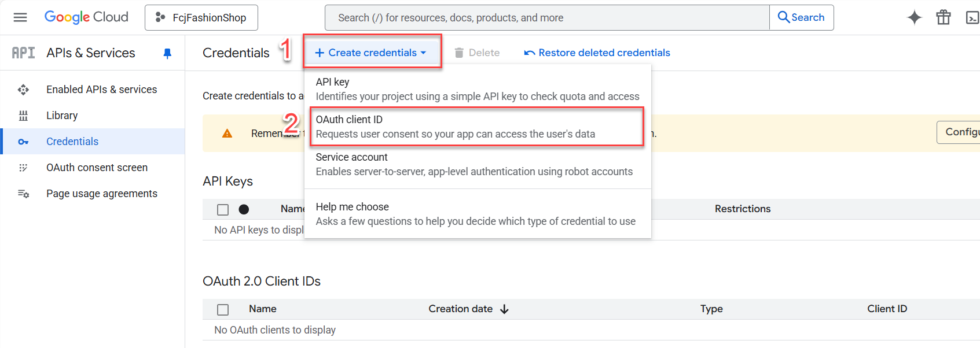980x348 pixels.
Task: Select Help me choose option
Action: tap(478, 214)
